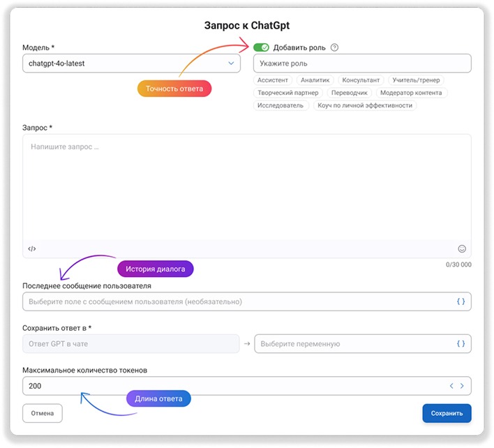This screenshot has width=494, height=448.
Task: Click the code brackets icon in request editor
Action: (32, 248)
